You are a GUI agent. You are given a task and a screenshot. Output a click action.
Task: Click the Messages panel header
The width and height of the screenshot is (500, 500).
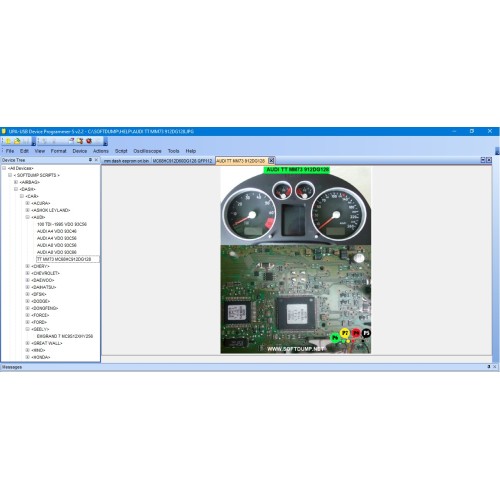point(249,367)
